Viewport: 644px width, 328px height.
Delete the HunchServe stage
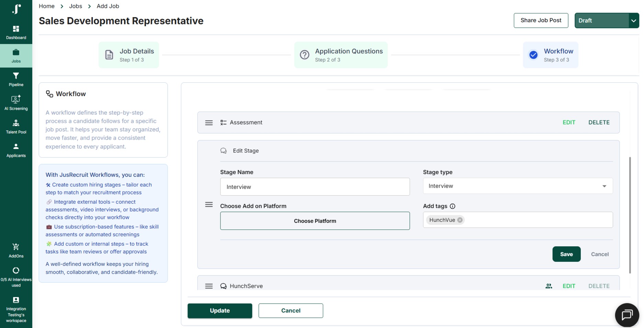click(x=599, y=286)
